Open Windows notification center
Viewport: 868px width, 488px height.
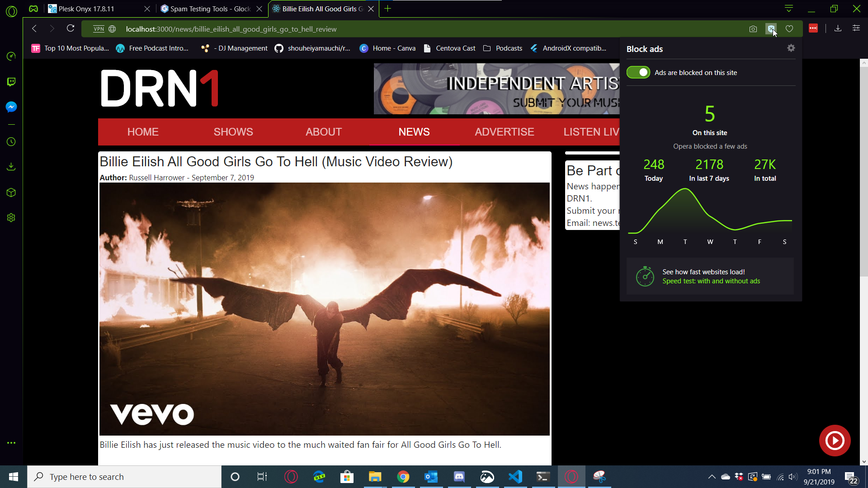851,477
